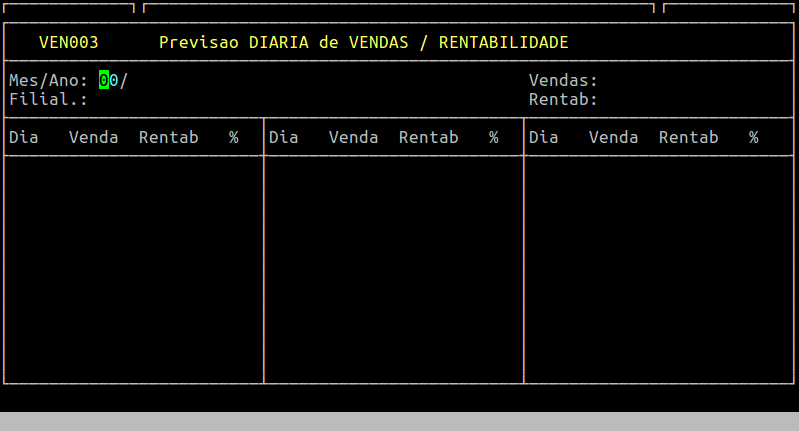
Task: Select the Filial input field
Action: [108, 100]
